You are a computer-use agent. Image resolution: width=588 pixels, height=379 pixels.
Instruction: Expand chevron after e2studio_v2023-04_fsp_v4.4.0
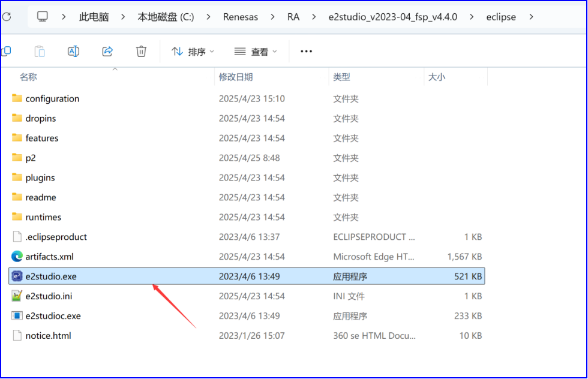(x=472, y=17)
